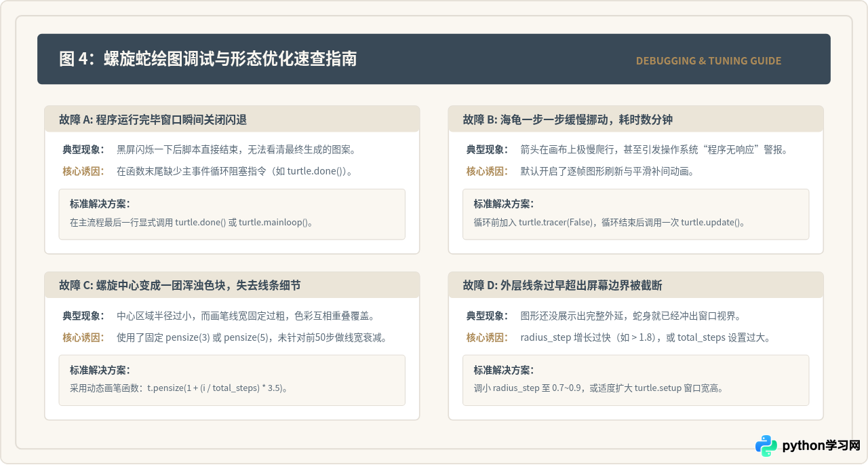Viewport: 868px width, 465px height.
Task: Click "典型现象" label in the 故障 D card
Action: coord(486,316)
